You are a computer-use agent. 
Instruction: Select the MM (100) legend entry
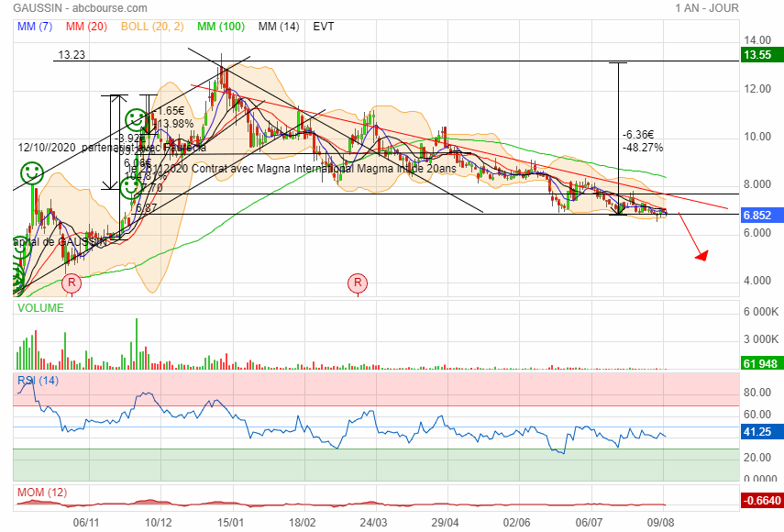click(221, 27)
